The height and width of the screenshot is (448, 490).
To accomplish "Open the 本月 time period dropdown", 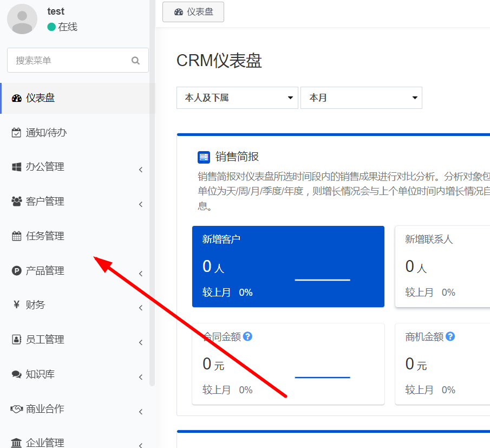I will (361, 98).
